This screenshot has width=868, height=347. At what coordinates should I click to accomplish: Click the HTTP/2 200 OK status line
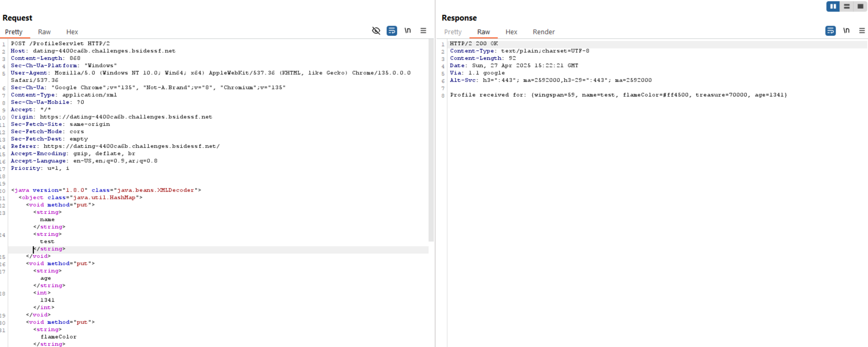coord(474,44)
